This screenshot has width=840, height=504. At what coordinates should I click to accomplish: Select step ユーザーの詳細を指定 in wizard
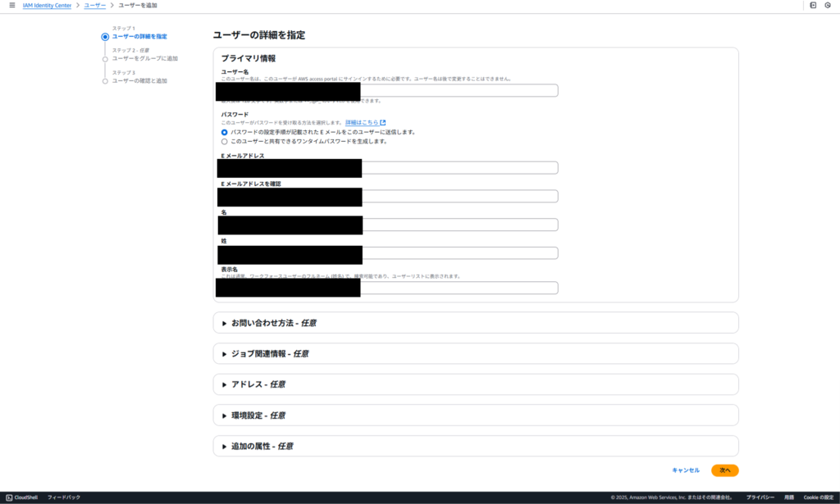(139, 36)
